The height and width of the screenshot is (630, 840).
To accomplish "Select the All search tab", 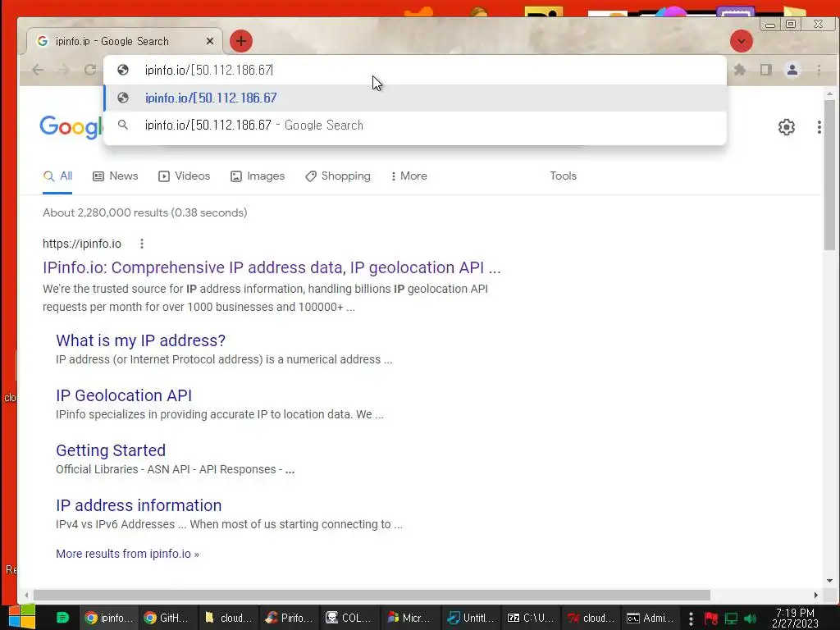I will tap(58, 176).
